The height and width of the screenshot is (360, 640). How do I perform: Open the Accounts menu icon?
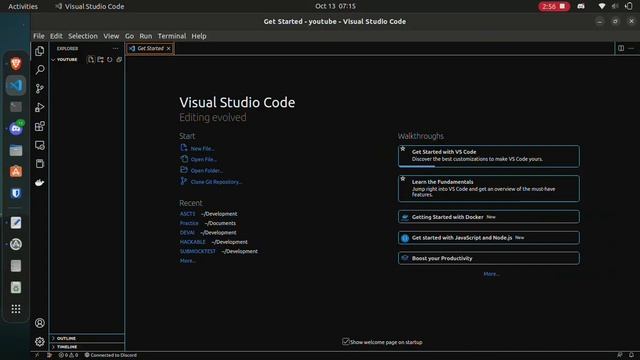(40, 323)
